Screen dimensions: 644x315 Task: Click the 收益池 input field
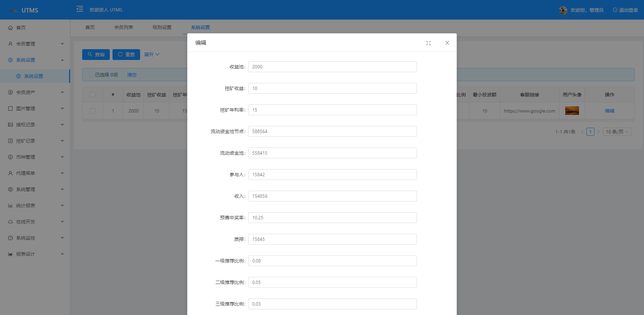[x=332, y=67]
